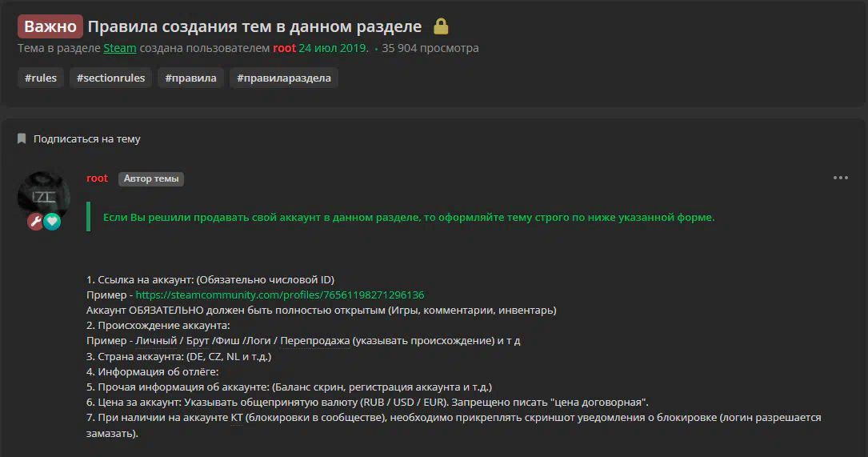Open the steamcommunity.com profile example link
This screenshot has height=457, width=868.
pyautogui.click(x=280, y=295)
